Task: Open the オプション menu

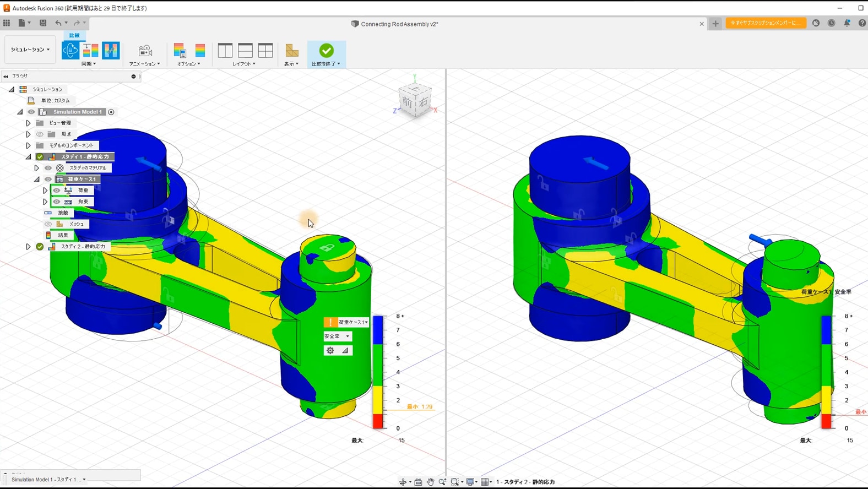Action: click(x=188, y=64)
